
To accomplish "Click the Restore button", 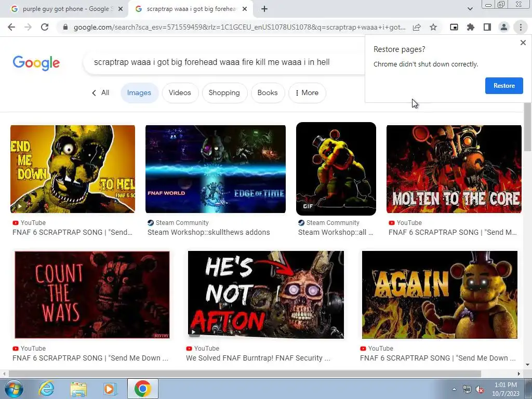I will point(504,86).
